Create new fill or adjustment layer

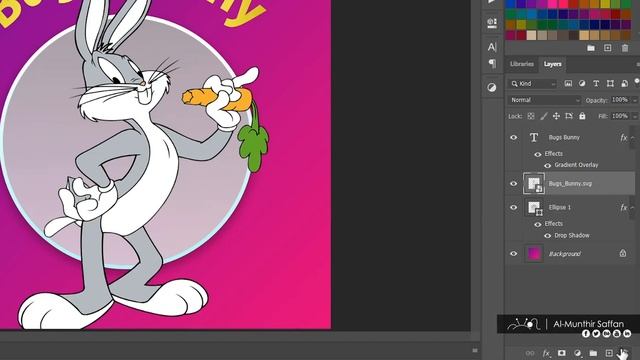point(578,353)
